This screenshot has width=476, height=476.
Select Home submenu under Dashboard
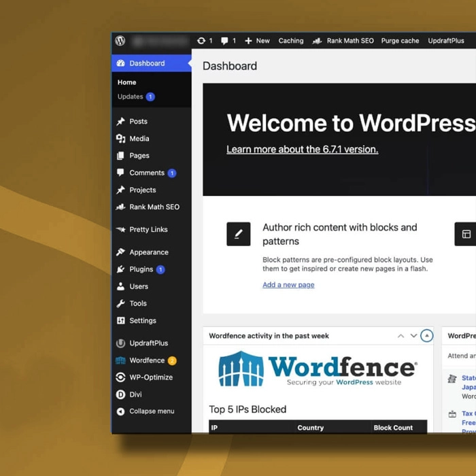pyautogui.click(x=127, y=82)
